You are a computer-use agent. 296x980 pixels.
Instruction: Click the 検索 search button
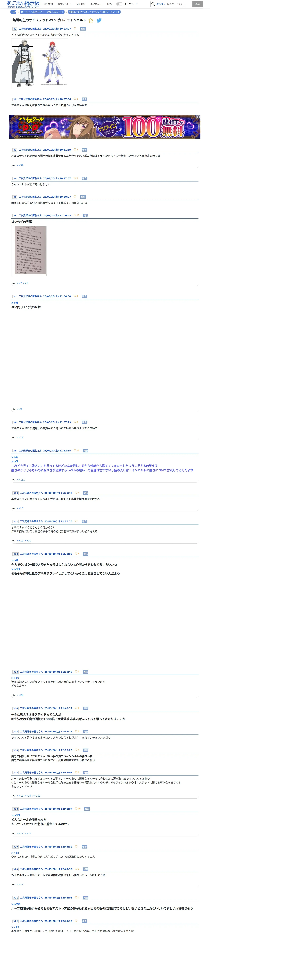coord(197,4)
